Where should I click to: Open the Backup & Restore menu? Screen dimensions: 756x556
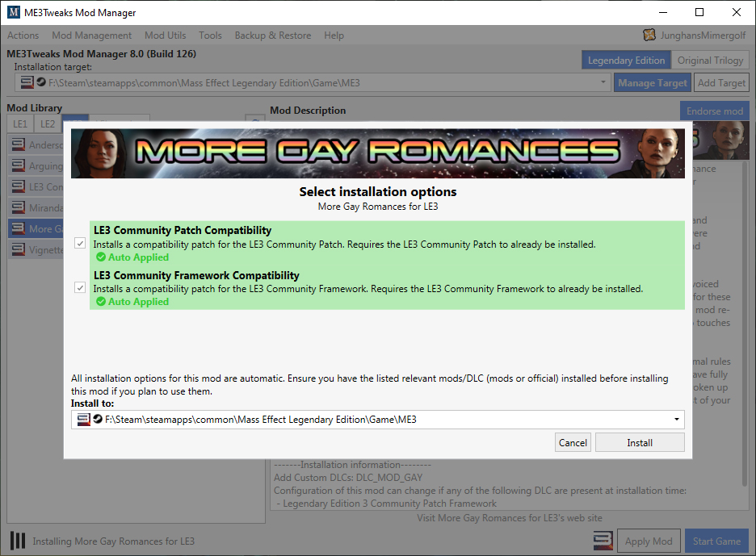click(273, 36)
